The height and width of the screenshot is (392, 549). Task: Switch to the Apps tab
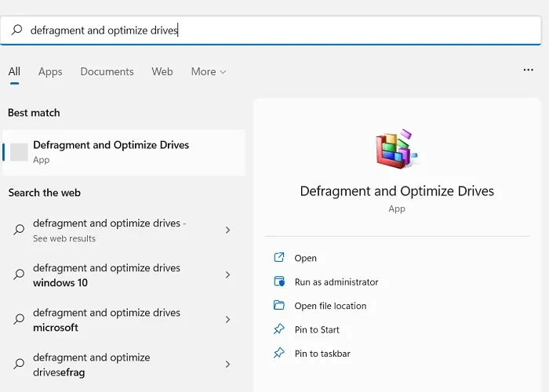pyautogui.click(x=50, y=71)
